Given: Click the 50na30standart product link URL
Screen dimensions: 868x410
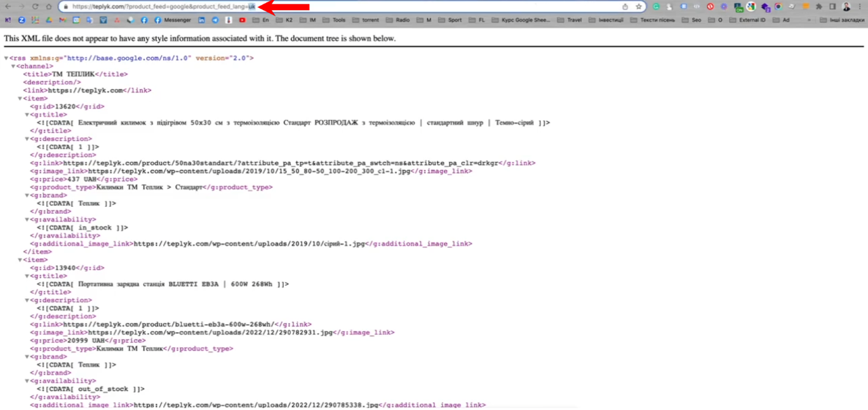Looking at the screenshot, I should pyautogui.click(x=280, y=163).
